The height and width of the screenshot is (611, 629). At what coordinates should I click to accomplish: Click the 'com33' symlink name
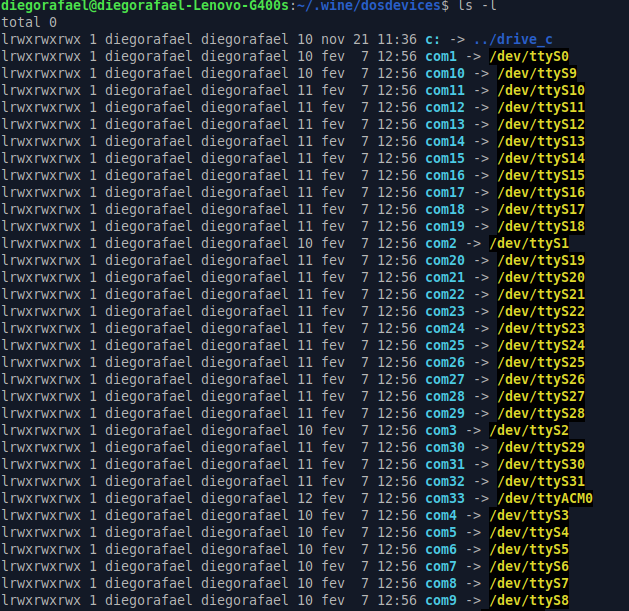[445, 498]
